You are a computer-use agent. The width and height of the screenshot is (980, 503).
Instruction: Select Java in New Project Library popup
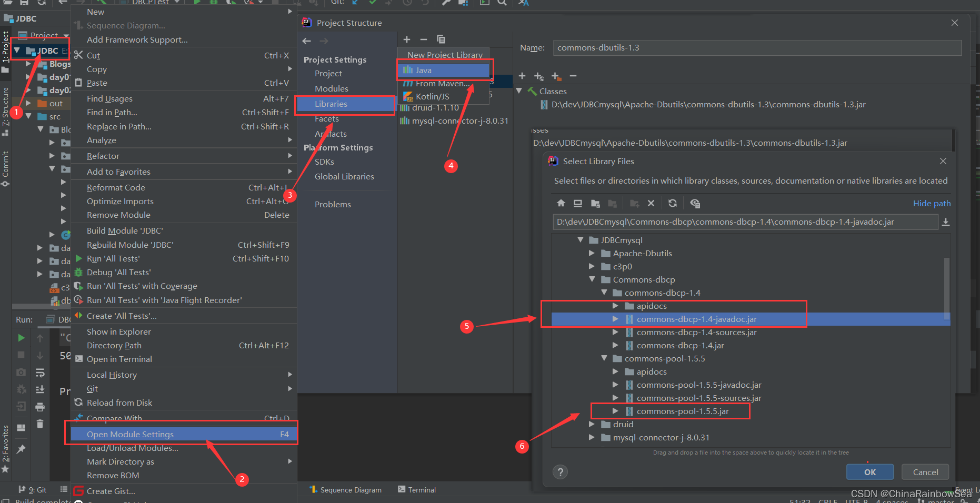coord(443,70)
